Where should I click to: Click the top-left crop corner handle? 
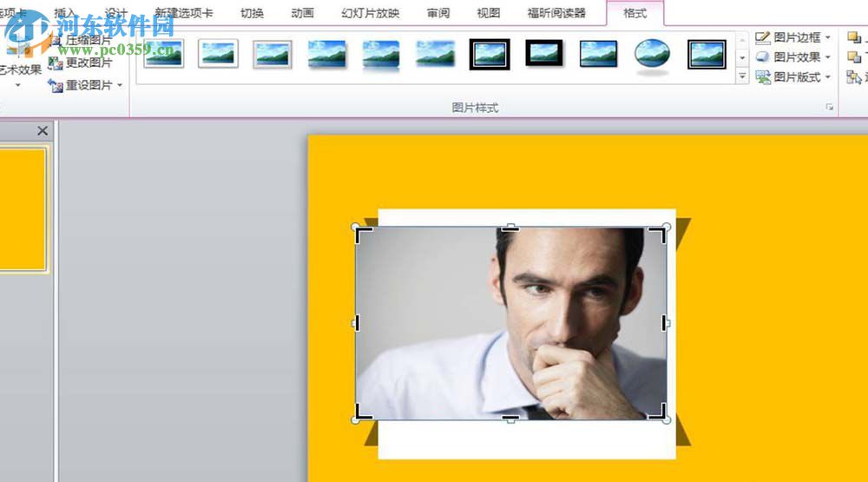pos(364,234)
